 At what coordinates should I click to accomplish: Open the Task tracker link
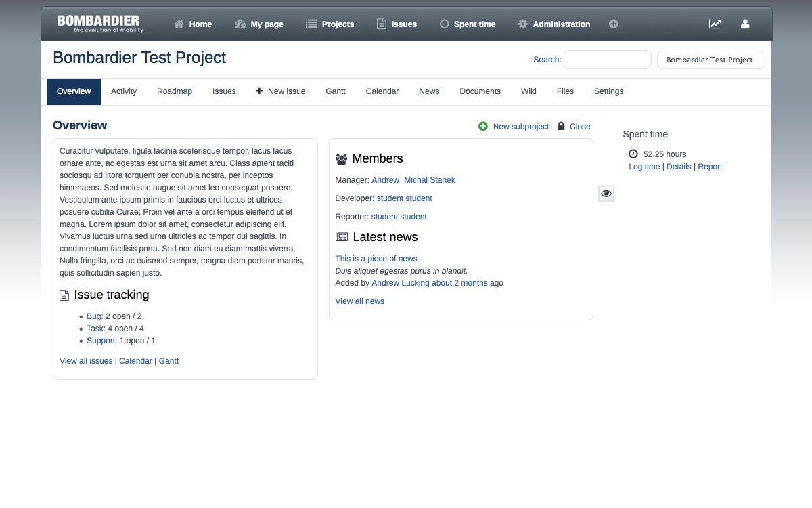click(x=96, y=329)
